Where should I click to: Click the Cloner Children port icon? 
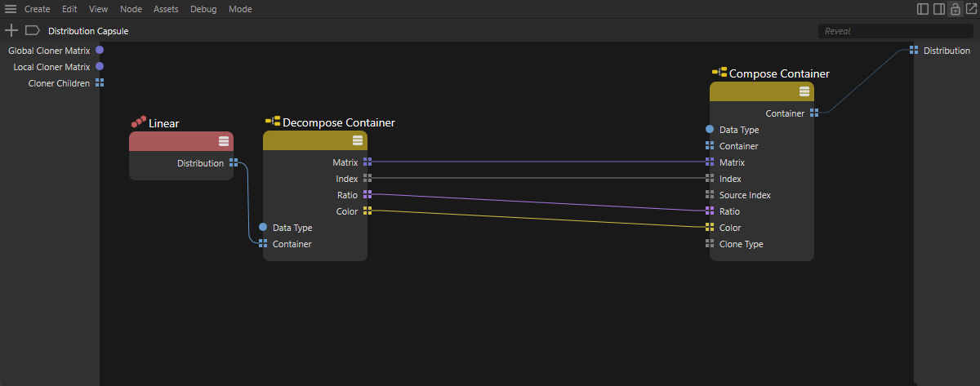point(100,83)
